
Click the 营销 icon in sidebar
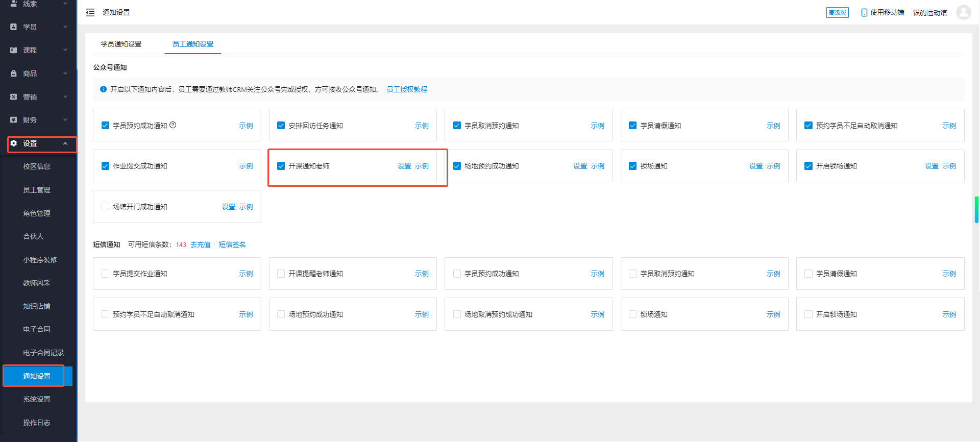click(14, 97)
